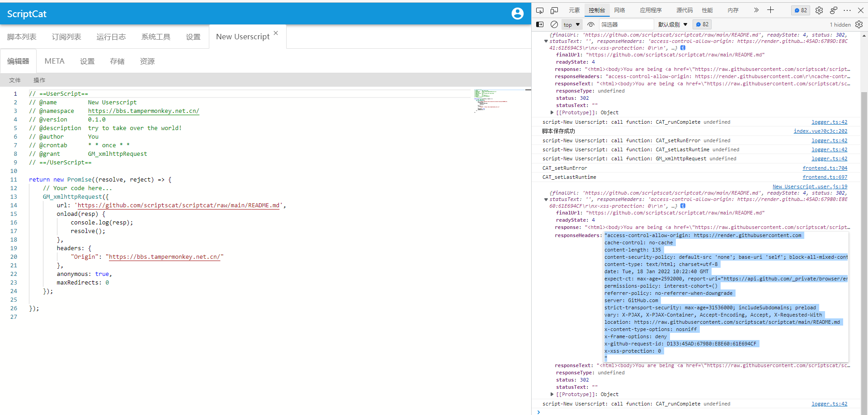Image resolution: width=868 pixels, height=415 pixels.
Task: Show more DevTools tabs with chevron
Action: (x=756, y=10)
